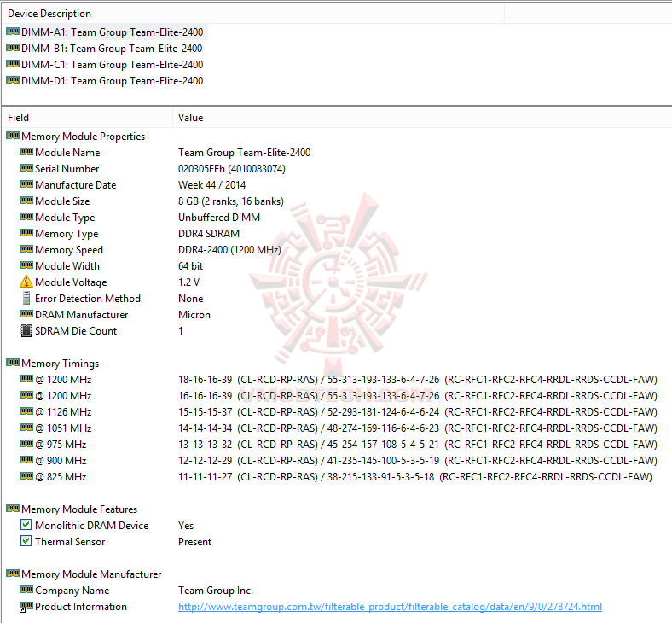Select the 16-16-16-39 timing row
Image resolution: width=672 pixels, height=623 pixels.
pyautogui.click(x=418, y=396)
